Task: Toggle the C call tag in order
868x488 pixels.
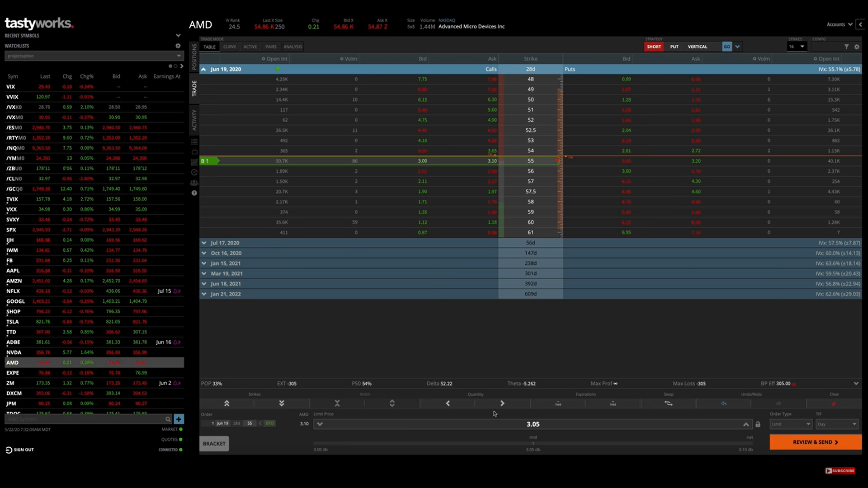Action: (x=260, y=423)
